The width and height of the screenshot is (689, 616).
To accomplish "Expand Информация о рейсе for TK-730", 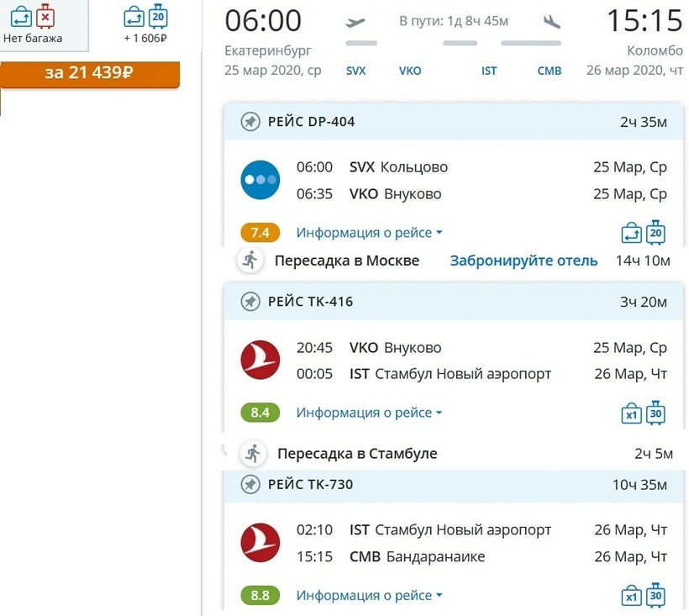I will [x=369, y=596].
